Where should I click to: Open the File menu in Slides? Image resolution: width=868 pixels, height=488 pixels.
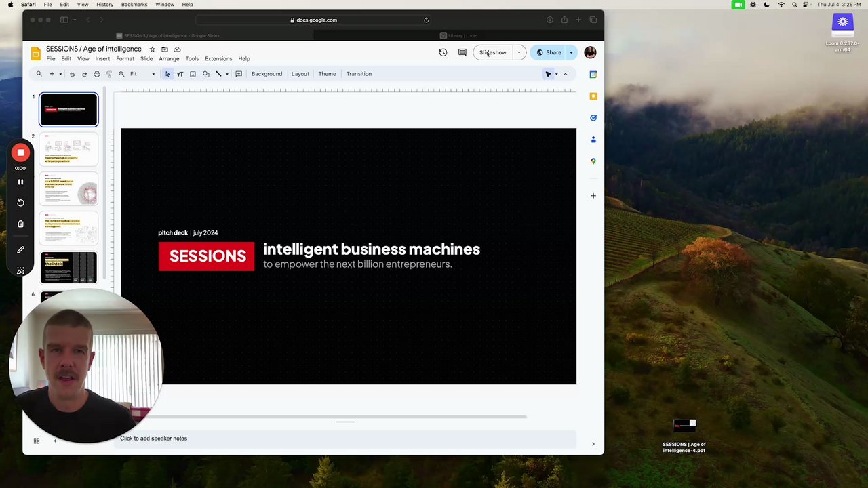[51, 59]
